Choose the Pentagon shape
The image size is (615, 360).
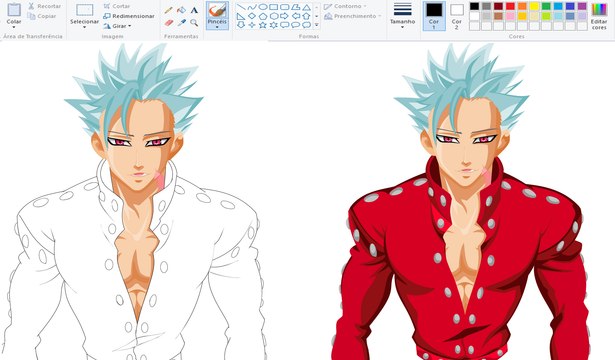pos(263,16)
